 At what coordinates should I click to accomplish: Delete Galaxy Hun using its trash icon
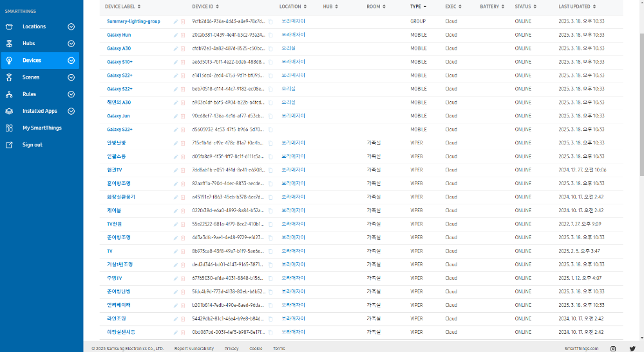183,35
